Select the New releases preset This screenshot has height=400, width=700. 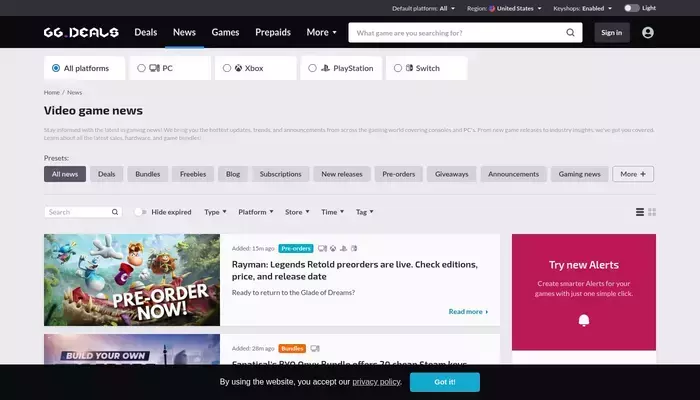click(342, 174)
